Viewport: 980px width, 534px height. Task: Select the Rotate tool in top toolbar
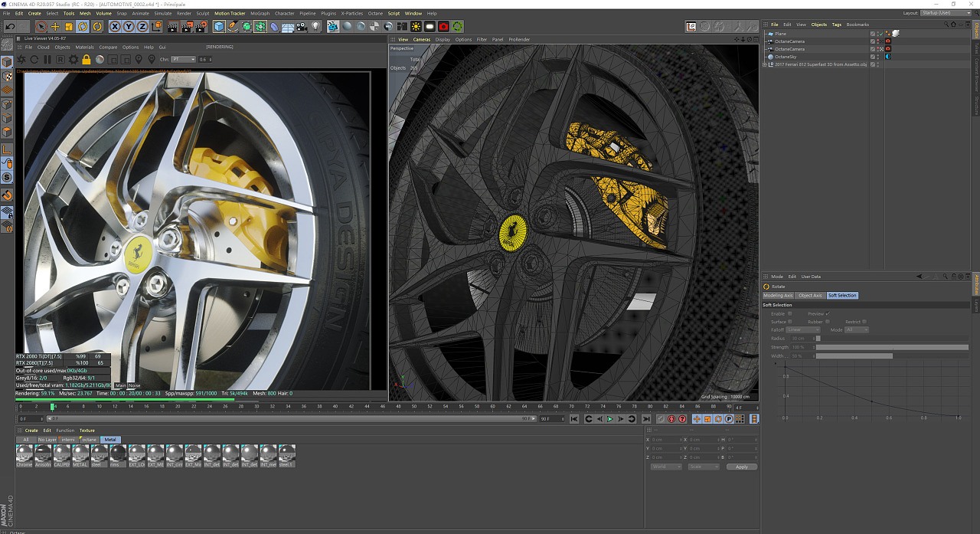pos(83,27)
